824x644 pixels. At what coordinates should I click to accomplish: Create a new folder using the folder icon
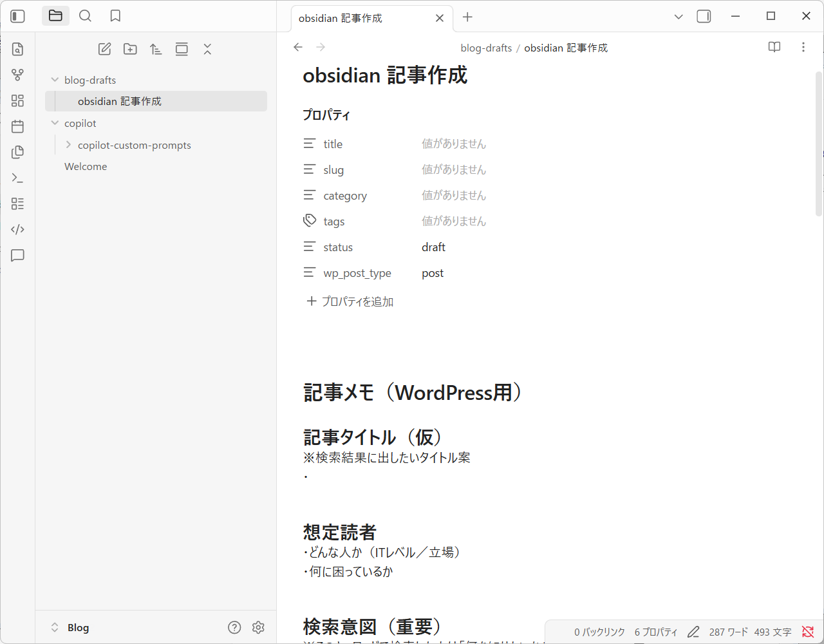point(130,48)
